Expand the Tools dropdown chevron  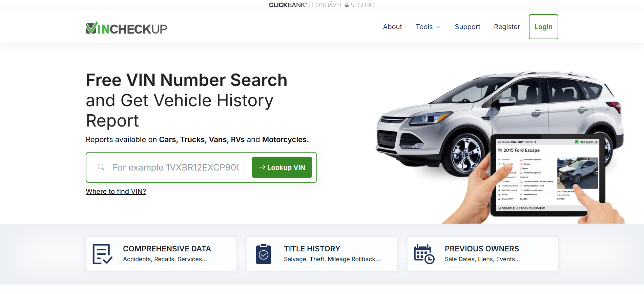tap(438, 27)
